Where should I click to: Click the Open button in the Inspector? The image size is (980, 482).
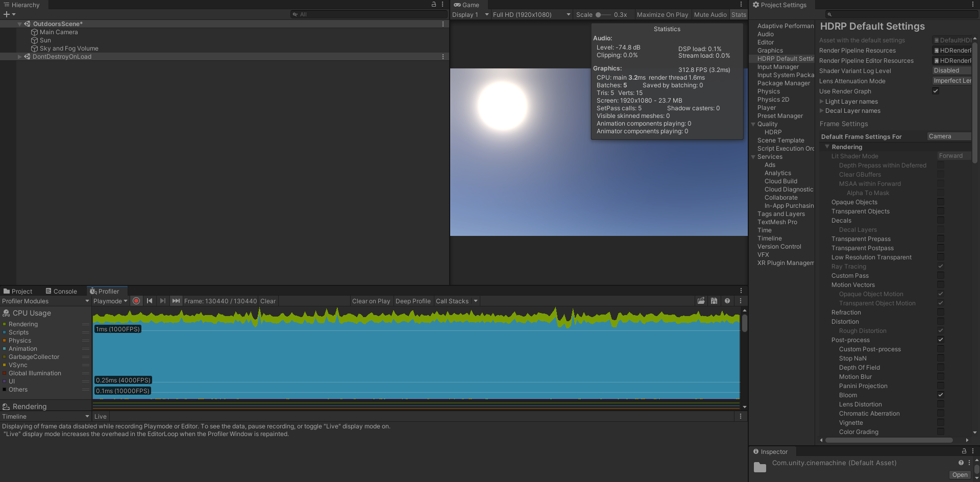(x=960, y=474)
